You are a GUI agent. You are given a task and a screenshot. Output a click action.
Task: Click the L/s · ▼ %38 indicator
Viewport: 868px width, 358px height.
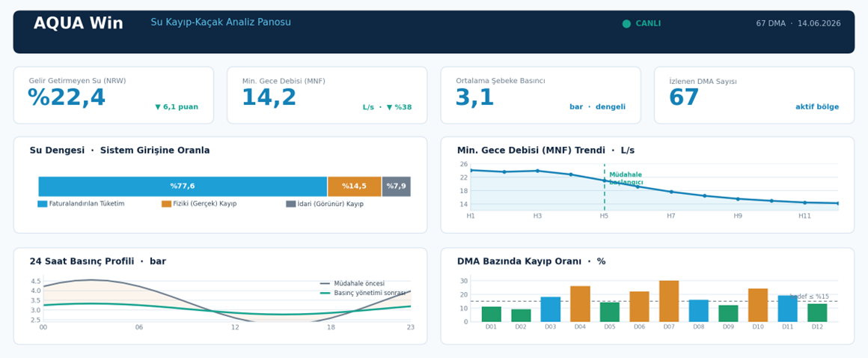[387, 107]
